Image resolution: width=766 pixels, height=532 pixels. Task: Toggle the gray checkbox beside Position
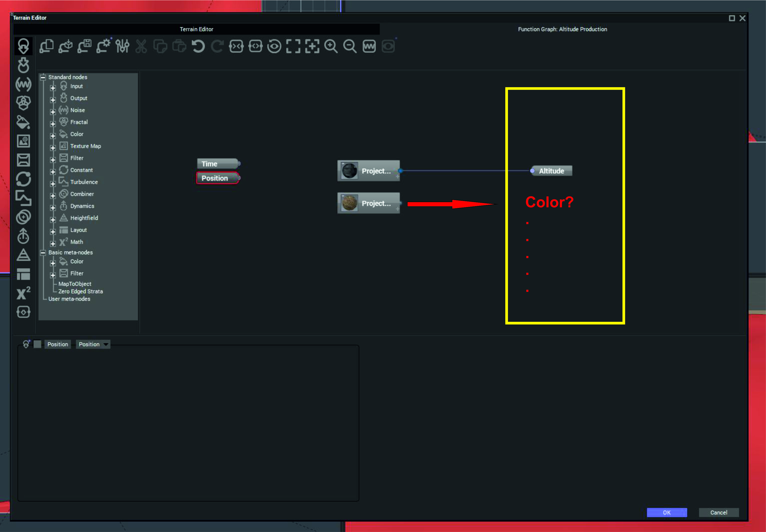[37, 344]
